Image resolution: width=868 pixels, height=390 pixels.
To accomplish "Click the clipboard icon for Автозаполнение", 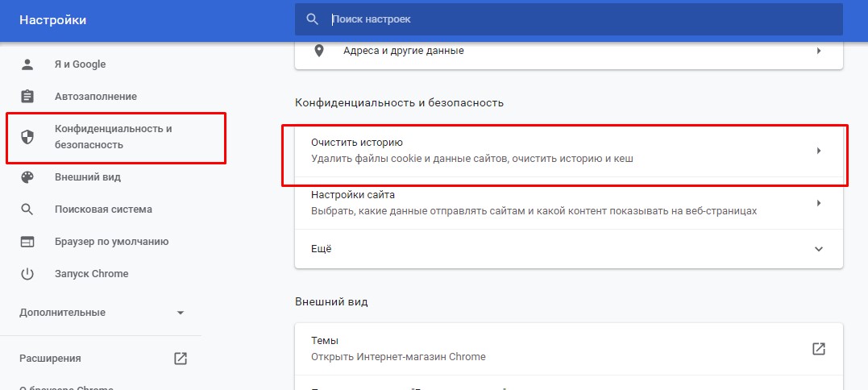I will (x=27, y=97).
